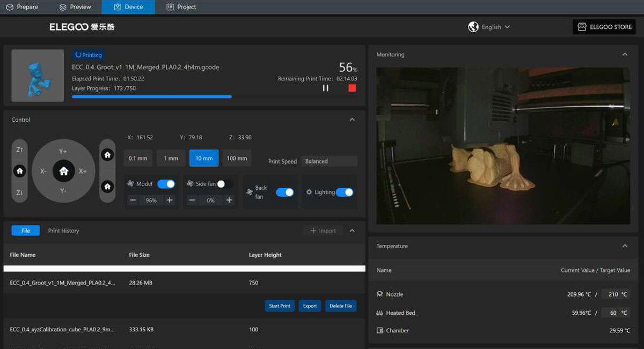Click the lower home icon beside the dial
This screenshot has height=349, width=644.
coord(107,187)
